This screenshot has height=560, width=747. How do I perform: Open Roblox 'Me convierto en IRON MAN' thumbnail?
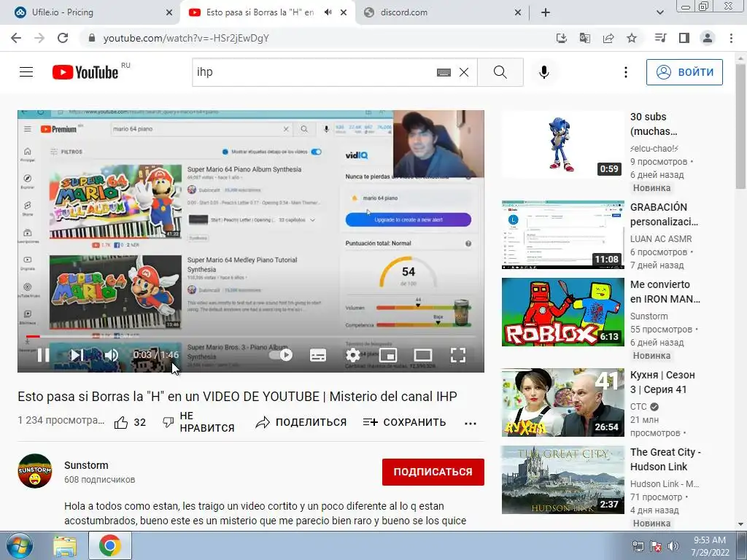(562, 312)
